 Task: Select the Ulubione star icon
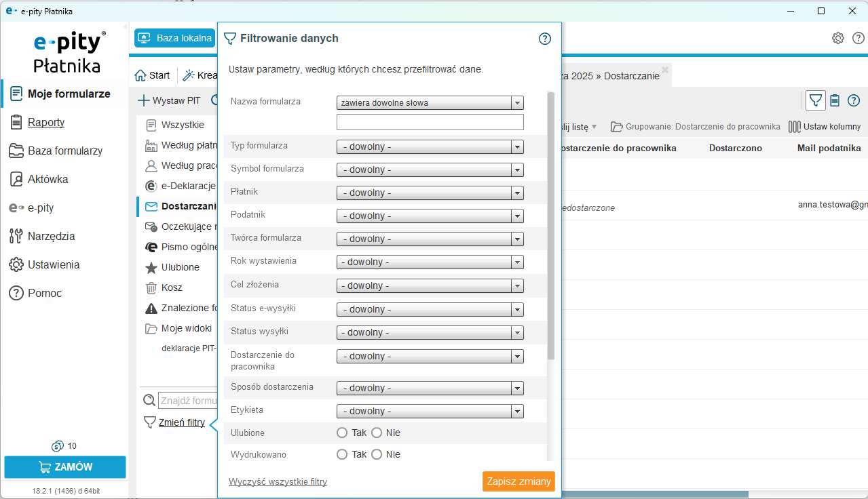coord(151,267)
